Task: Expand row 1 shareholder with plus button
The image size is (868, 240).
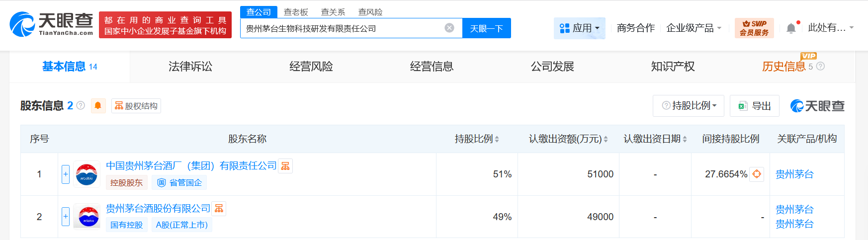Action: tap(66, 174)
